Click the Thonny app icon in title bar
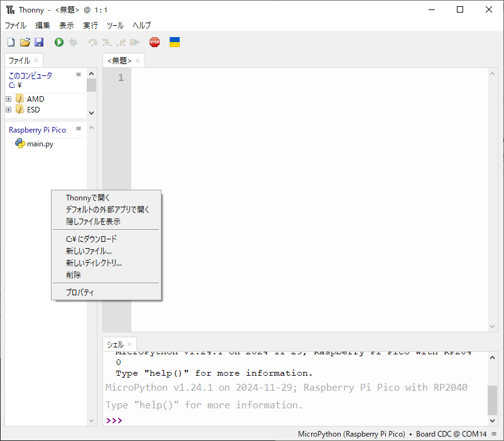The image size is (504, 441). click(10, 10)
